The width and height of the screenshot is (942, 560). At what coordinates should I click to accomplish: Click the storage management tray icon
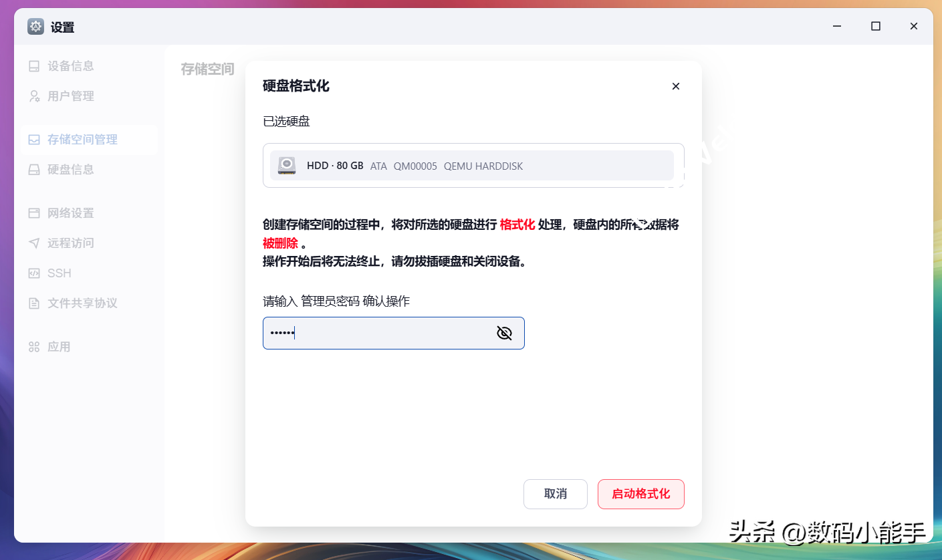pyautogui.click(x=34, y=140)
